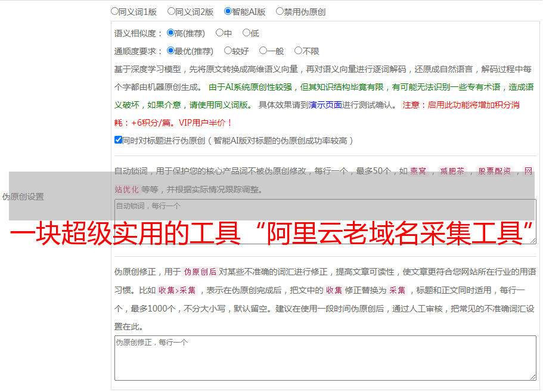Select the 同义词2版 radio option

tap(171, 11)
